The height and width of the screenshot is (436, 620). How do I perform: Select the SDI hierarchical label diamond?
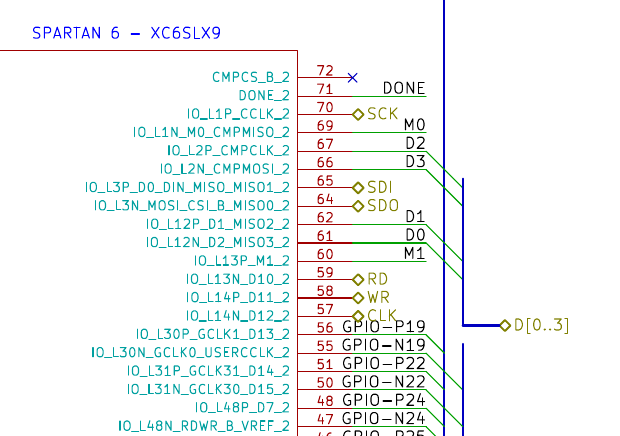click(x=358, y=188)
